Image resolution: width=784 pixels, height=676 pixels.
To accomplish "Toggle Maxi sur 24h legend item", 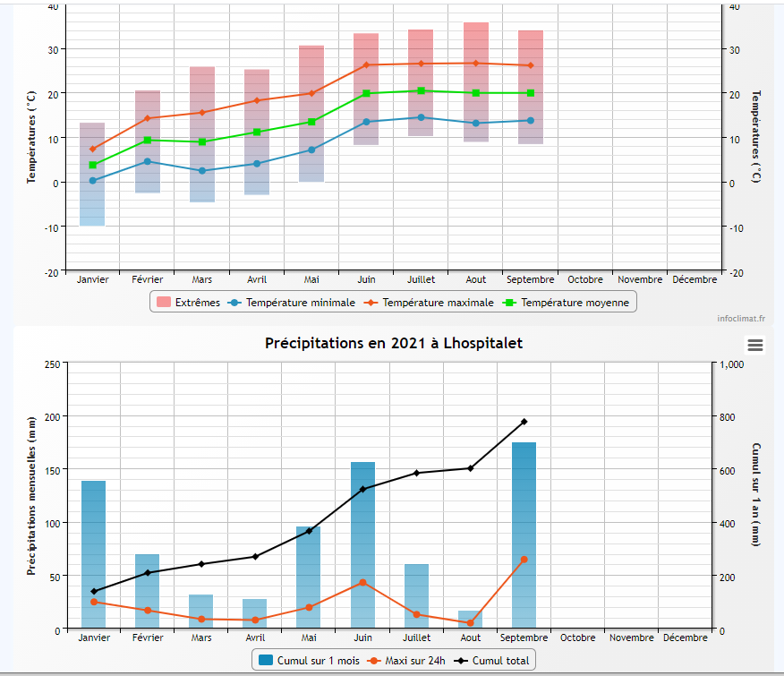I will (x=405, y=662).
